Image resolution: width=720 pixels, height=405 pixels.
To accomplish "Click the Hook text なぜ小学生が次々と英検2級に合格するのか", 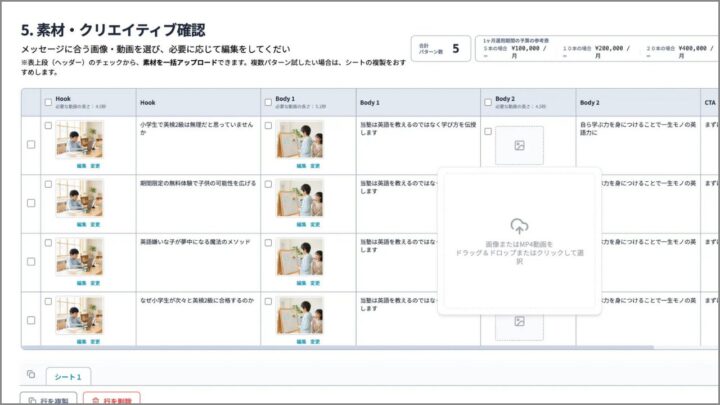I will point(197,301).
